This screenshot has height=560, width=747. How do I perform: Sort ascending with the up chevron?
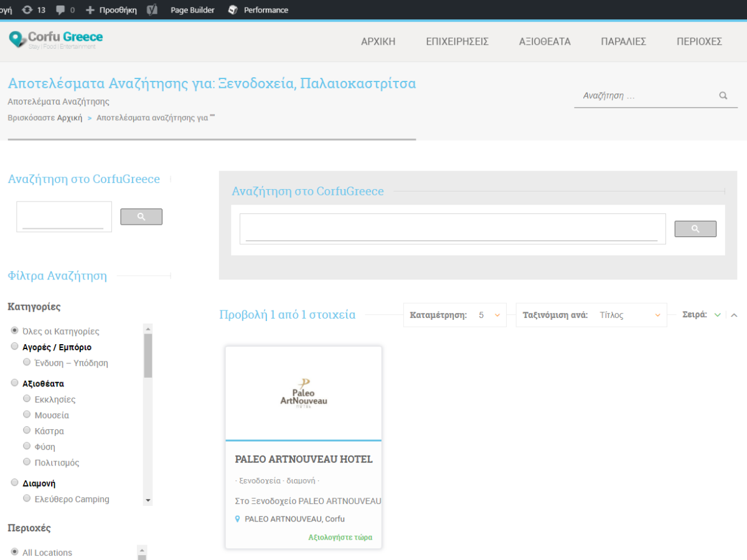[x=734, y=315]
